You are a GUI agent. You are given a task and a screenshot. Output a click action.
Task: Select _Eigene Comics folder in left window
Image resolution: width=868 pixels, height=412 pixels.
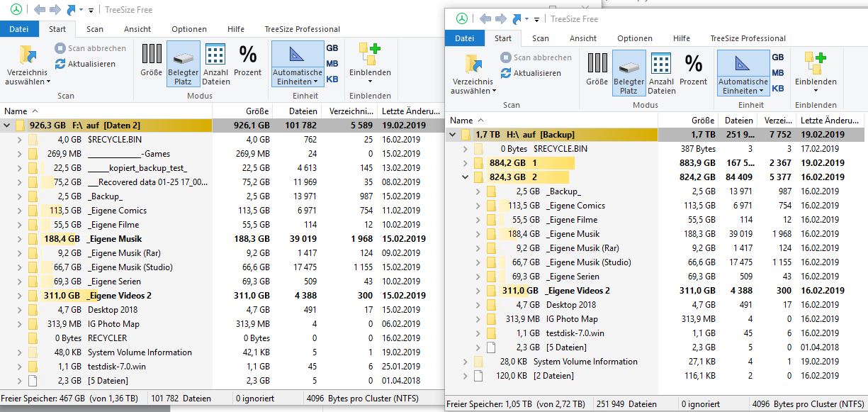117,211
